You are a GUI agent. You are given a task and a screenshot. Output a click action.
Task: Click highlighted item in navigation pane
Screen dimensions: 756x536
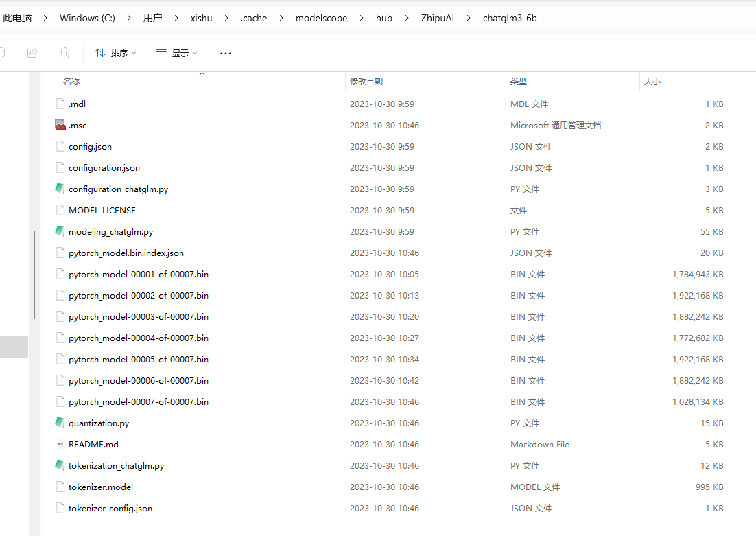14,347
